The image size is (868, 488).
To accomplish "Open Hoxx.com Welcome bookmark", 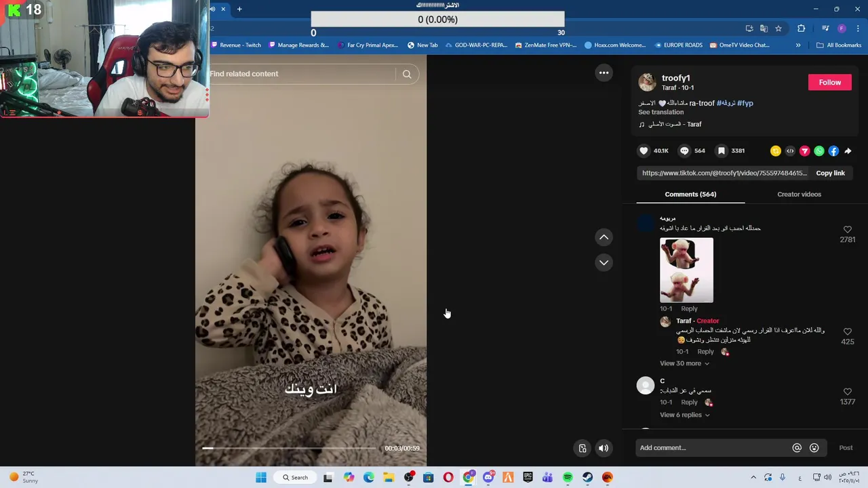I will click(x=615, y=45).
